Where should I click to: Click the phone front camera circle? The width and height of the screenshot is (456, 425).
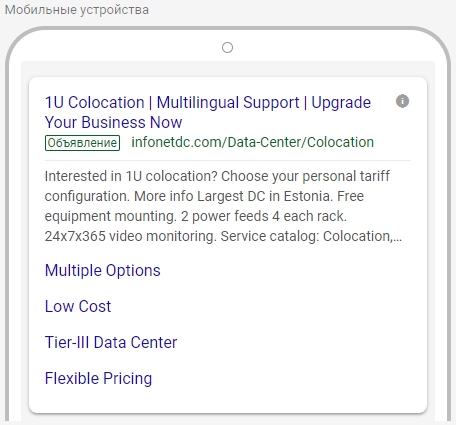click(227, 48)
